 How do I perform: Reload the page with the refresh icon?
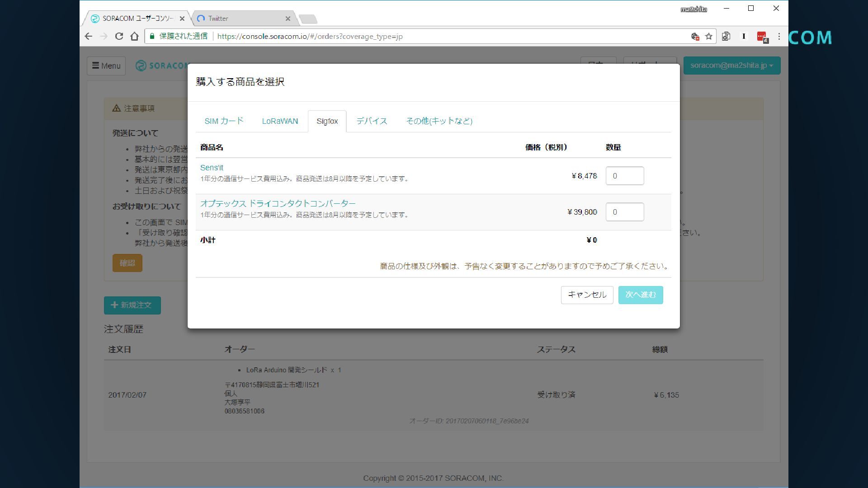(x=119, y=36)
